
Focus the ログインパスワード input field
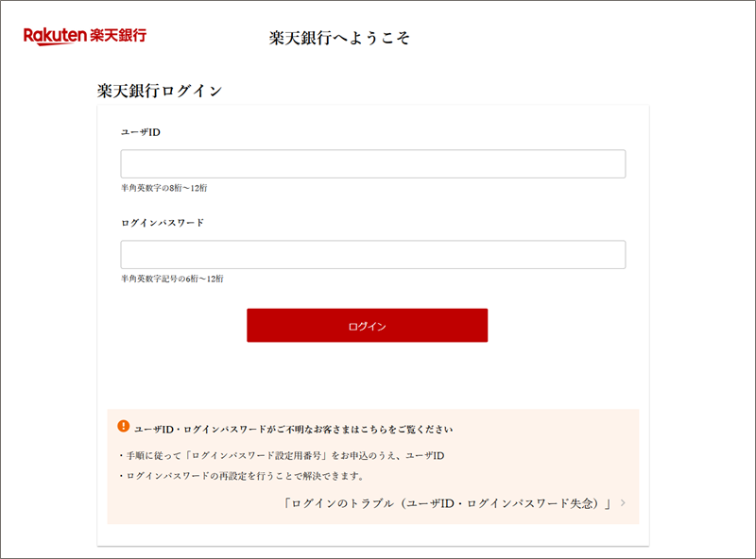click(372, 255)
